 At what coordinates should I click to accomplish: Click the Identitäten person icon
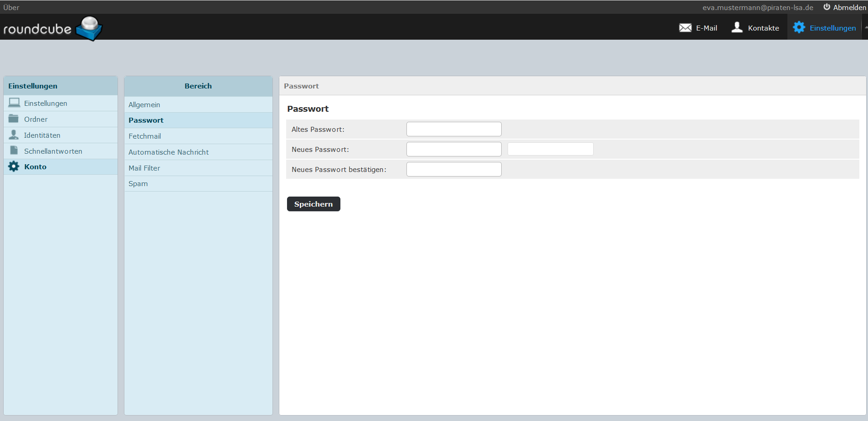click(x=14, y=135)
